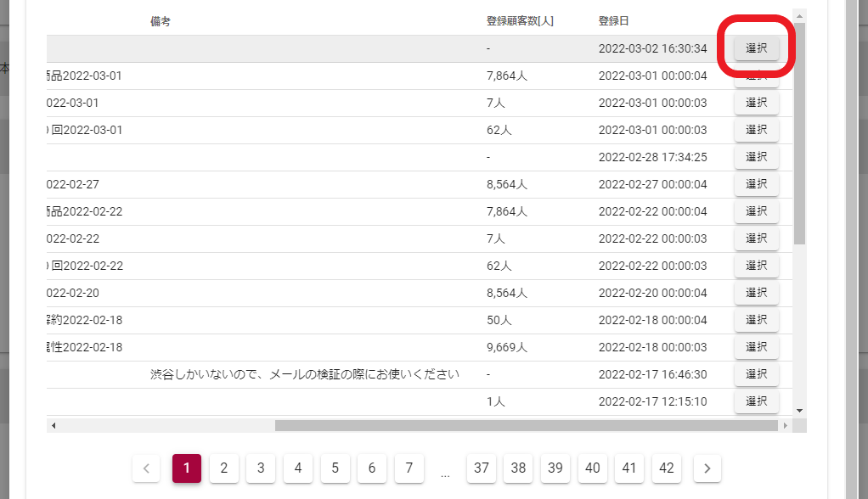Click the 備考 column header

161,21
